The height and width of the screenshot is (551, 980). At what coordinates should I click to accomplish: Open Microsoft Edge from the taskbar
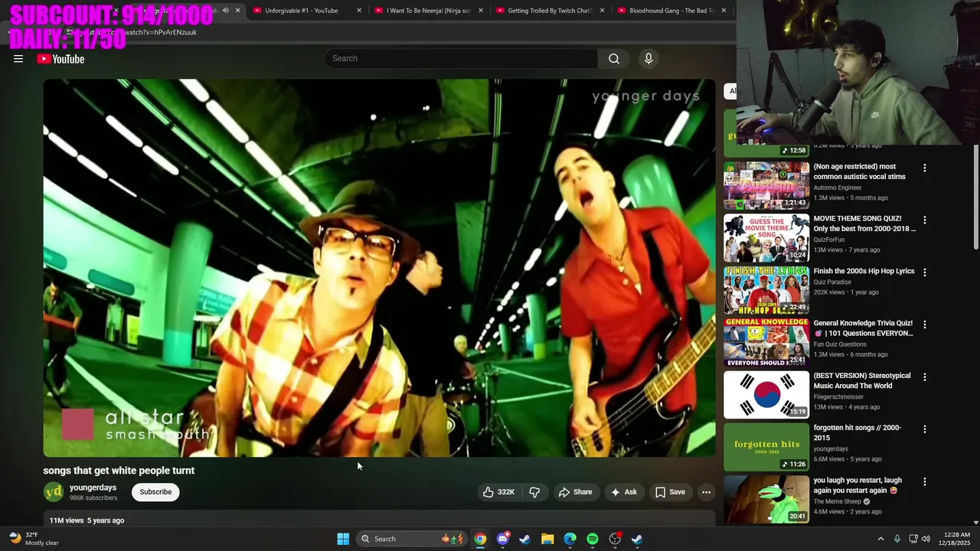(x=570, y=539)
